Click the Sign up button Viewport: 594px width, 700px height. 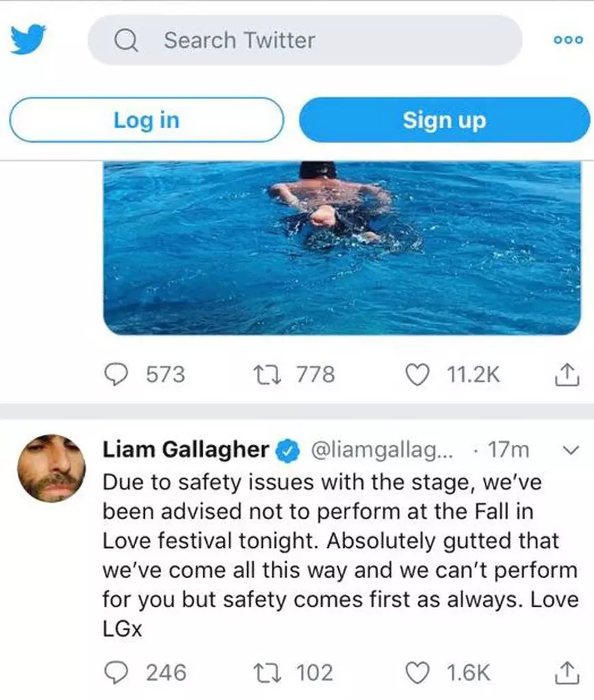pos(444,120)
